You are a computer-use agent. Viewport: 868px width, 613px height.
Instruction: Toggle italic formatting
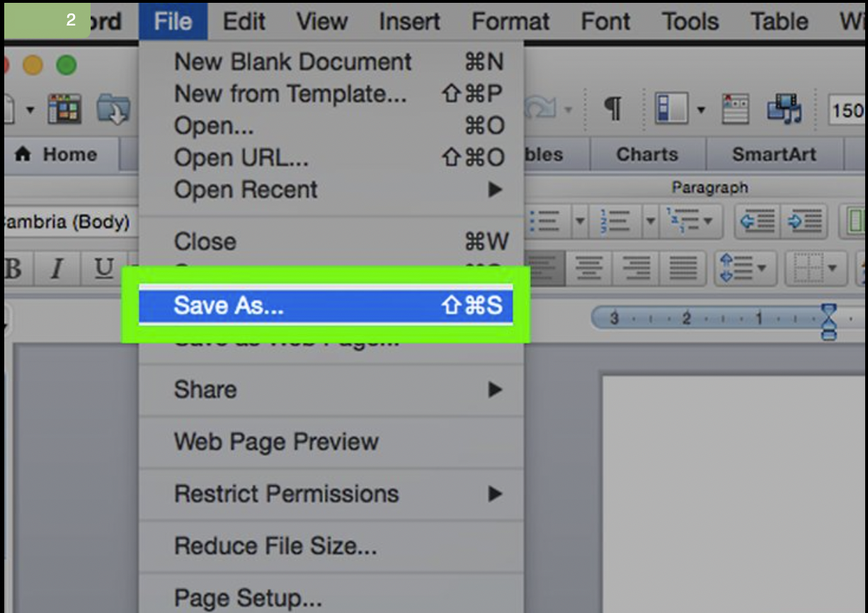(55, 269)
